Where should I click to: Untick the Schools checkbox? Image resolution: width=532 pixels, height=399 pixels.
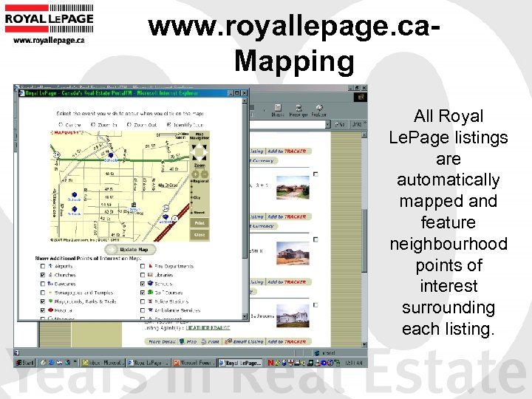coord(143,284)
